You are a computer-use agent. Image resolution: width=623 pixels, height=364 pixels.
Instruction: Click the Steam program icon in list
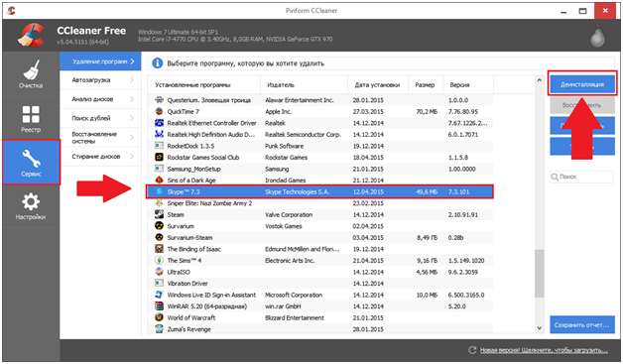click(159, 214)
